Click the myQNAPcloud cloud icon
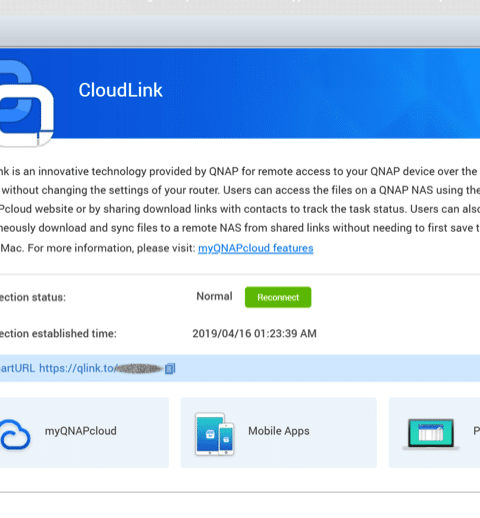The image size is (480, 518). [15, 434]
